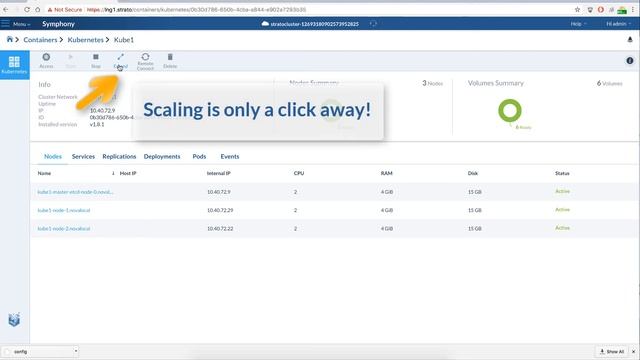
Task: Open the kube1-master-etcd-node-0 link
Action: 76,192
